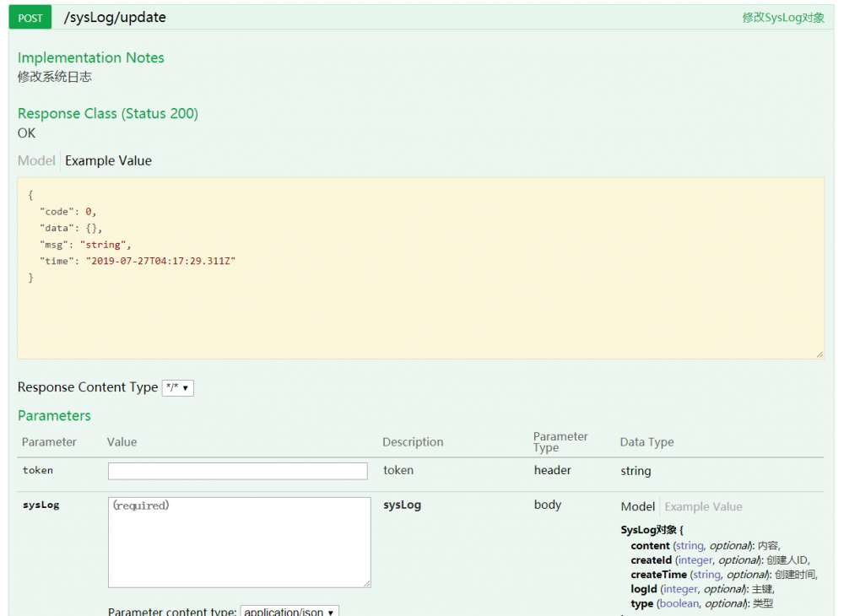
Task: Click the 修改SysLog对象 summary link
Action: point(783,18)
